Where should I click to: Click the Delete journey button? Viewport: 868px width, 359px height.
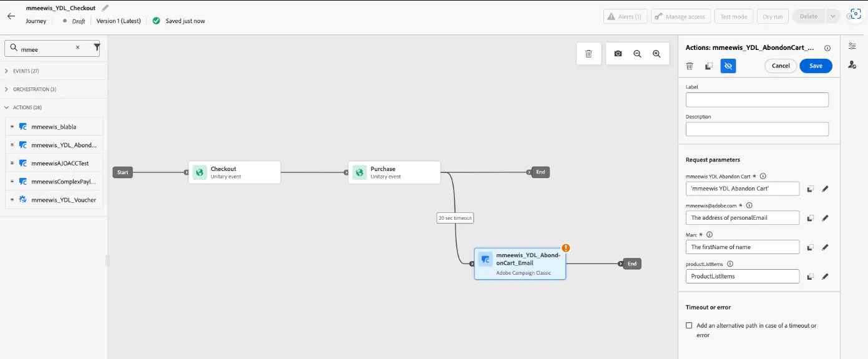coord(809,17)
